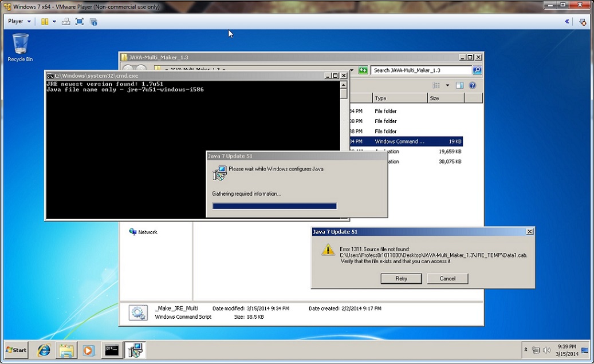This screenshot has height=364, width=594.
Task: Click the cmd.exe scrollbar up arrow
Action: click(344, 85)
